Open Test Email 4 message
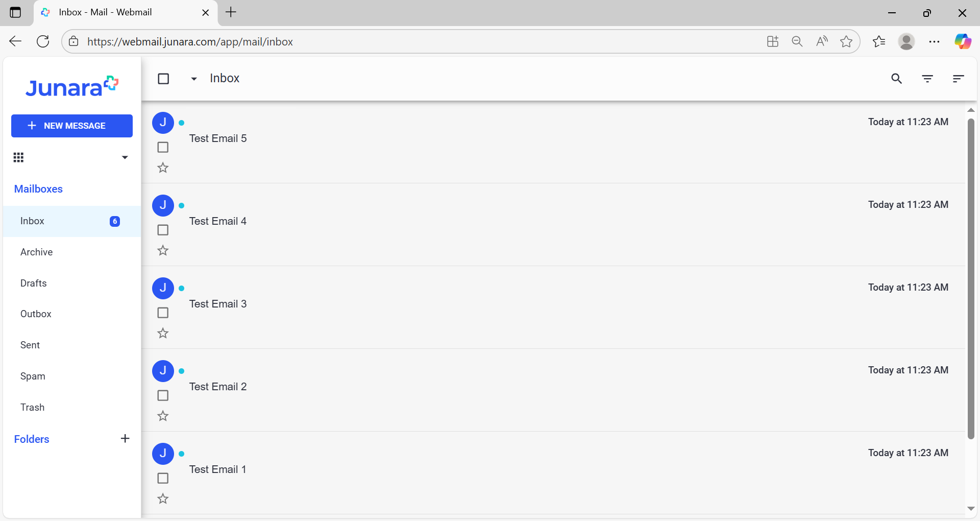Screen dimensions: 980x521 point(553,225)
